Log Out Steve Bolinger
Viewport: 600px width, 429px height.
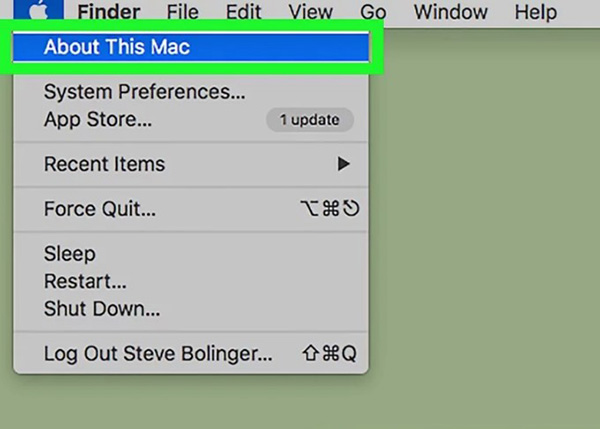158,354
